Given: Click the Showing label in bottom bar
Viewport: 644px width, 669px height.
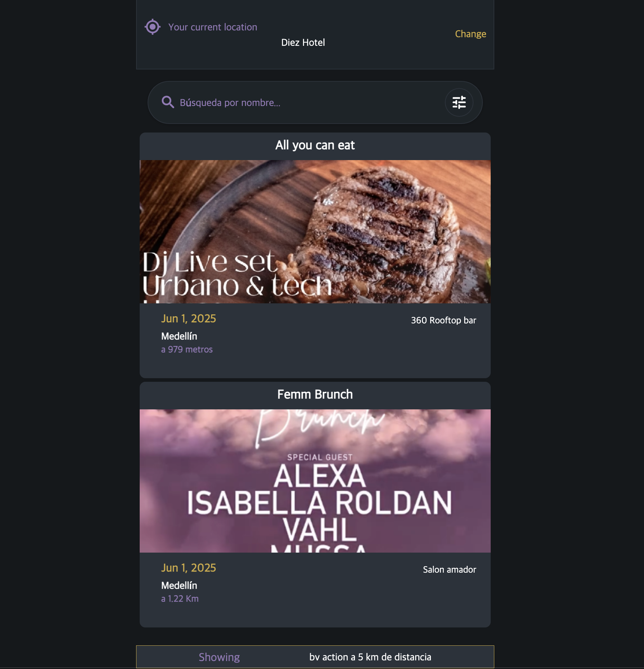Looking at the screenshot, I should pyautogui.click(x=219, y=657).
